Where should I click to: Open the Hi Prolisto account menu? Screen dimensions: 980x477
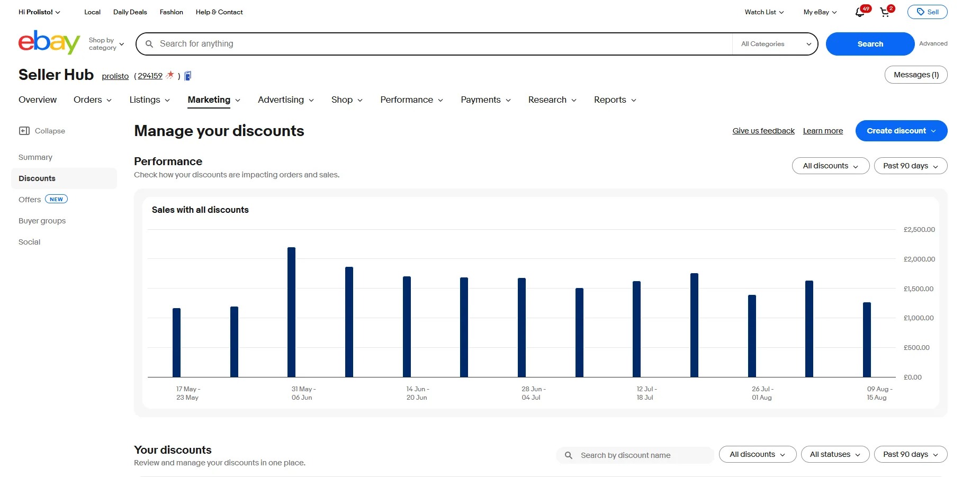[39, 12]
